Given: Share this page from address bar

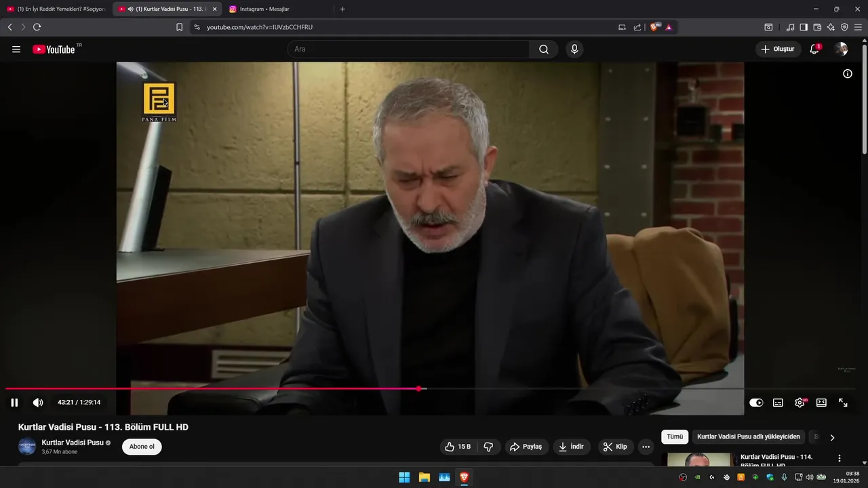Looking at the screenshot, I should point(637,27).
